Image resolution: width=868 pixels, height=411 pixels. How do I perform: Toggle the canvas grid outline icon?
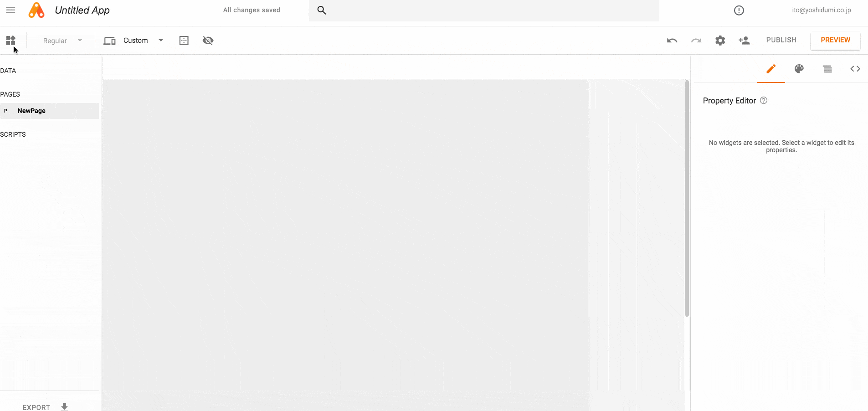click(x=184, y=41)
